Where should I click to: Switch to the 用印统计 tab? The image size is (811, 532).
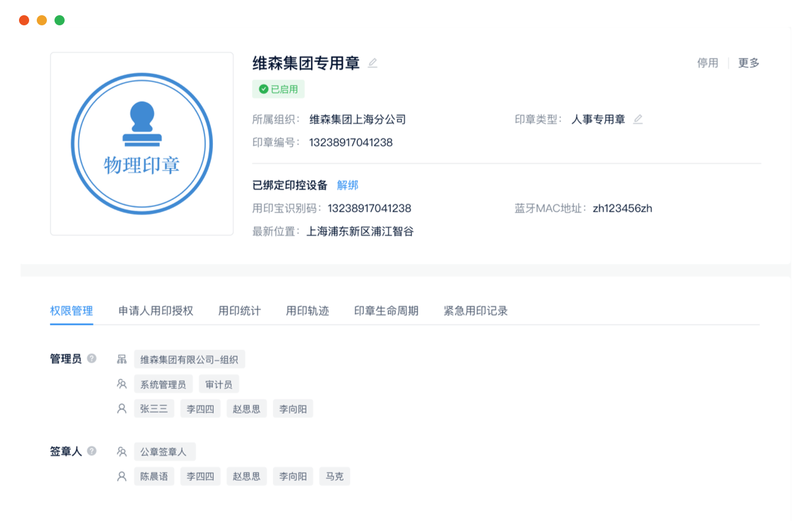(239, 311)
